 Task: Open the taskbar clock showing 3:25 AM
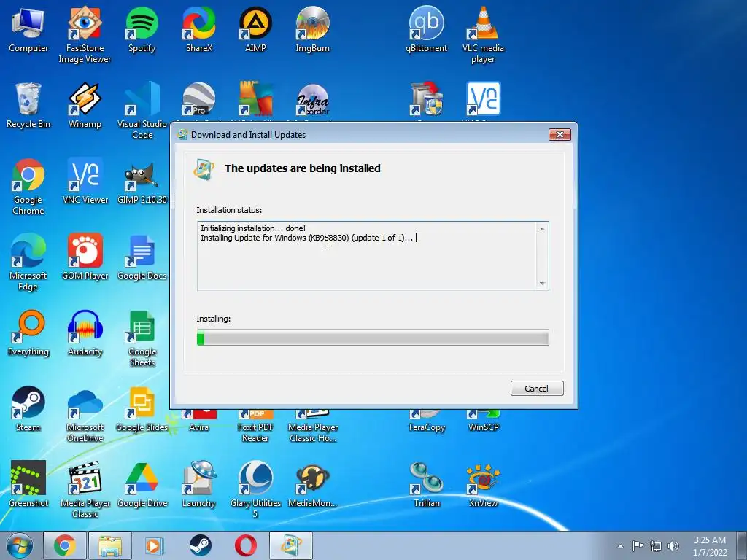pyautogui.click(x=710, y=546)
